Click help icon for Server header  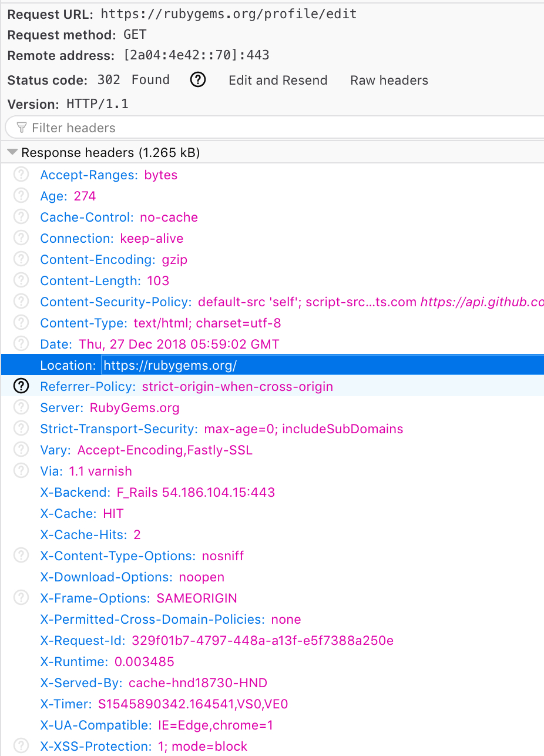coord(21,407)
